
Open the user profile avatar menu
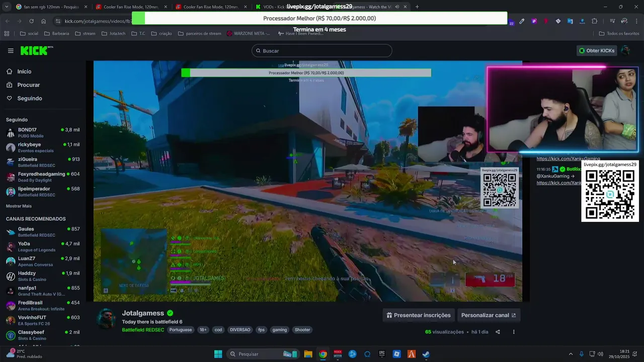coord(625,51)
